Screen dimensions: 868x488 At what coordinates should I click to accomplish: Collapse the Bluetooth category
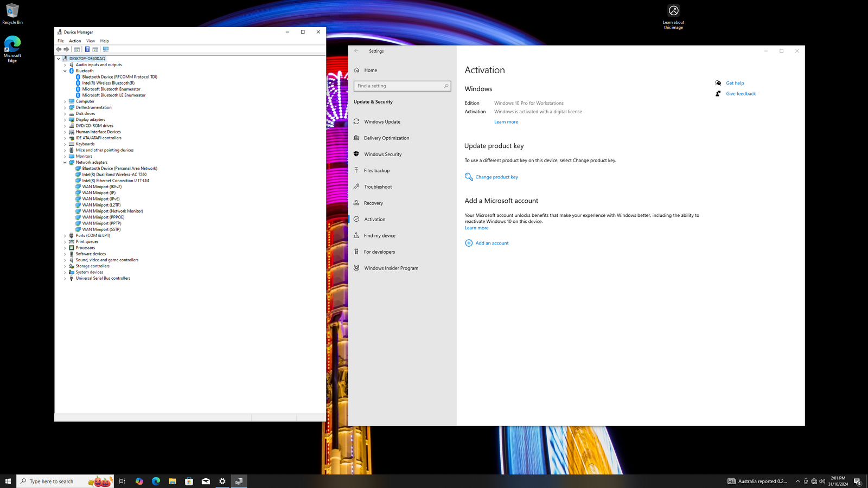coord(65,71)
